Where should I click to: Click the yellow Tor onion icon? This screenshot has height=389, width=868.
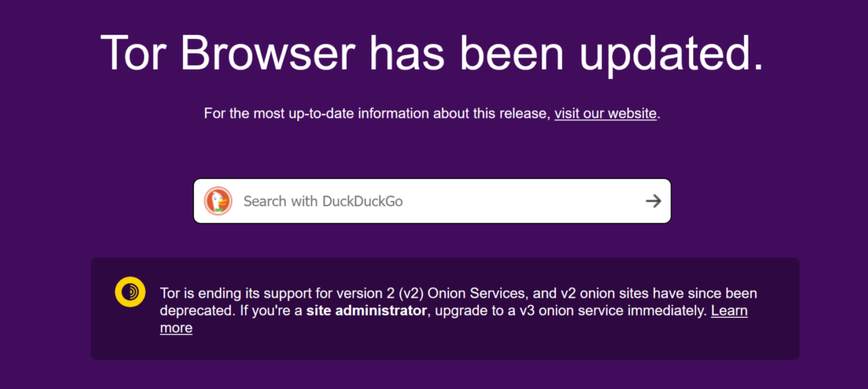[x=130, y=292]
